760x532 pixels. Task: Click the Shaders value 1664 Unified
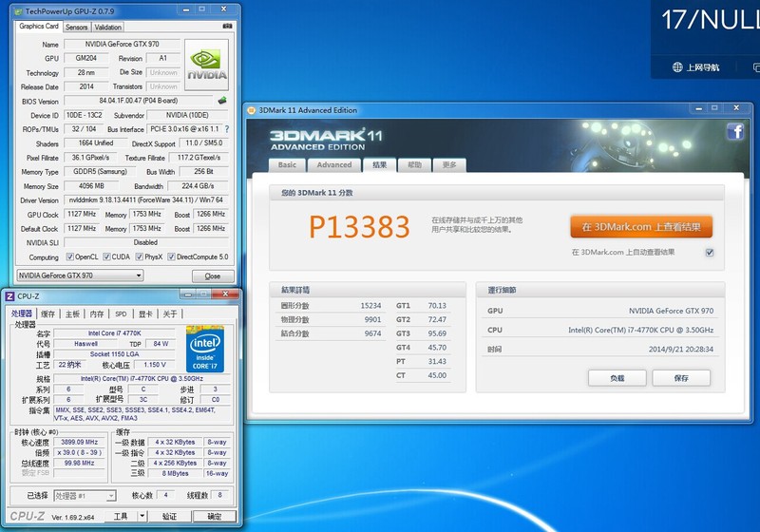coord(96,142)
